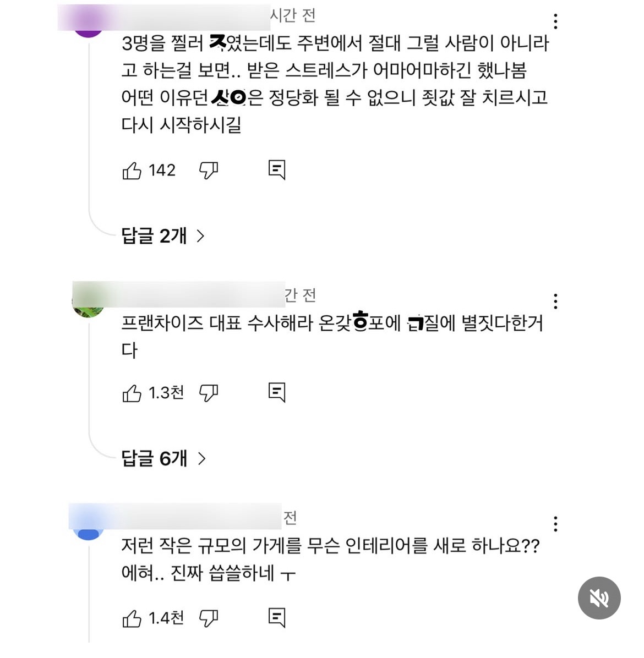
Task: Open options menu for the 인테리어 comment
Action: (555, 524)
